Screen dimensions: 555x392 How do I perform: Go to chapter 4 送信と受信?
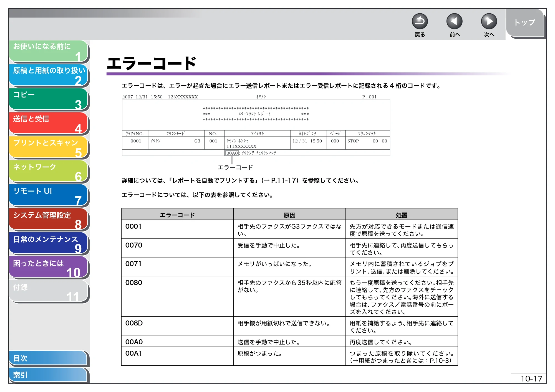tap(49, 123)
